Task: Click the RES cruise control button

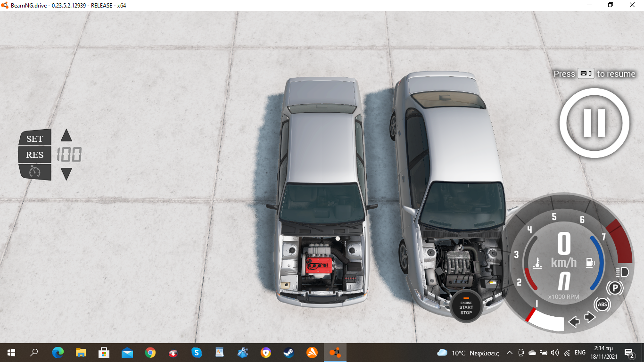Action: (35, 155)
